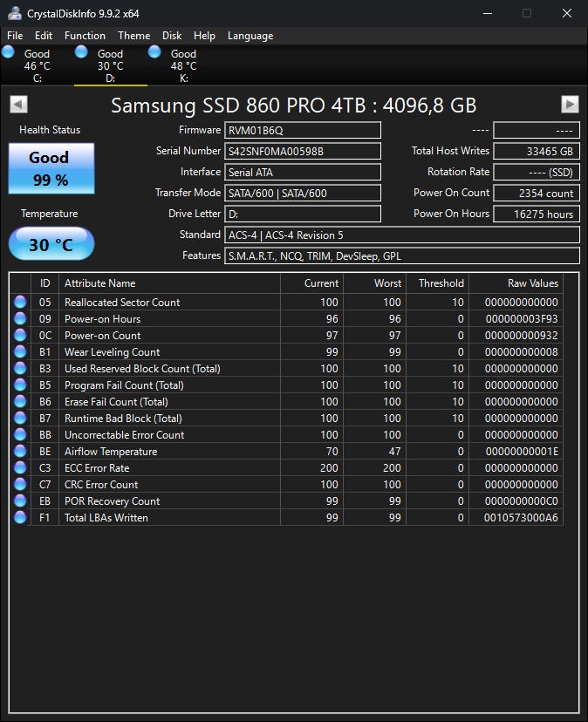Viewport: 588px width, 722px height.
Task: Click the Firmware field RVM01B6Q
Action: coord(303,130)
